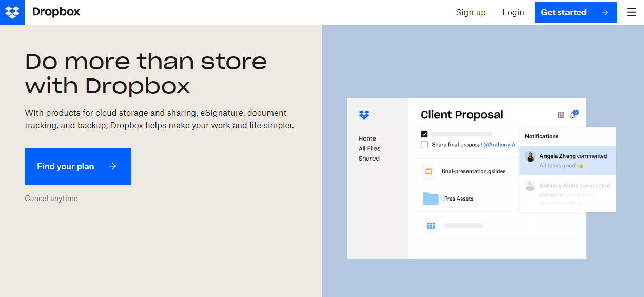Click the blue Pres Assets folder icon

[431, 199]
